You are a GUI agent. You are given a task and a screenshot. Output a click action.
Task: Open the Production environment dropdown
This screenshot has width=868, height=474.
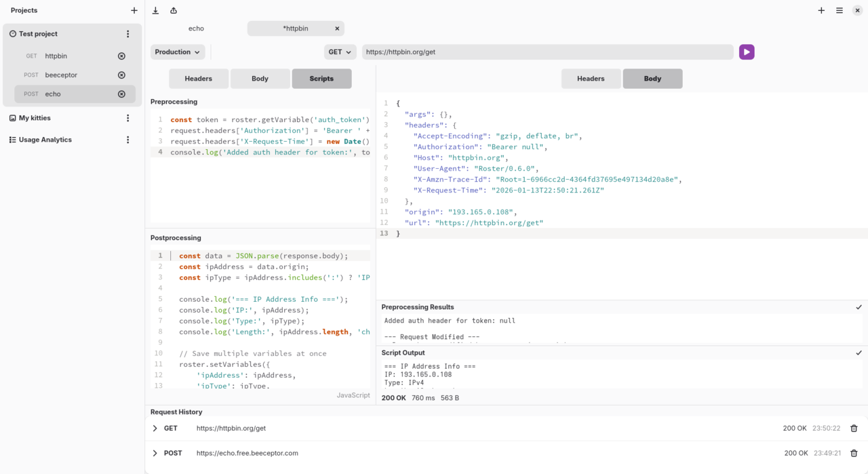click(177, 52)
